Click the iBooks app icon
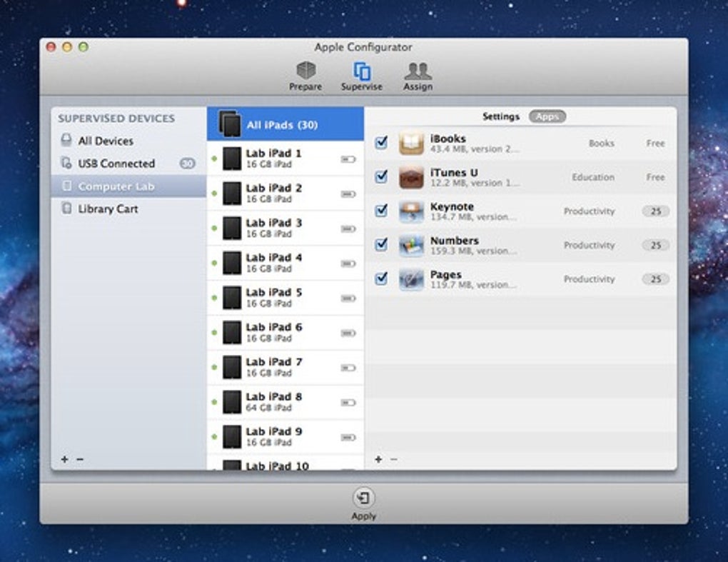728x562 pixels. point(411,144)
